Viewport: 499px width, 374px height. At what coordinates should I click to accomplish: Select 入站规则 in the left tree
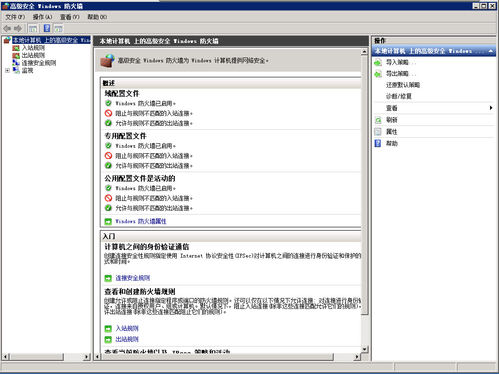pyautogui.click(x=33, y=48)
